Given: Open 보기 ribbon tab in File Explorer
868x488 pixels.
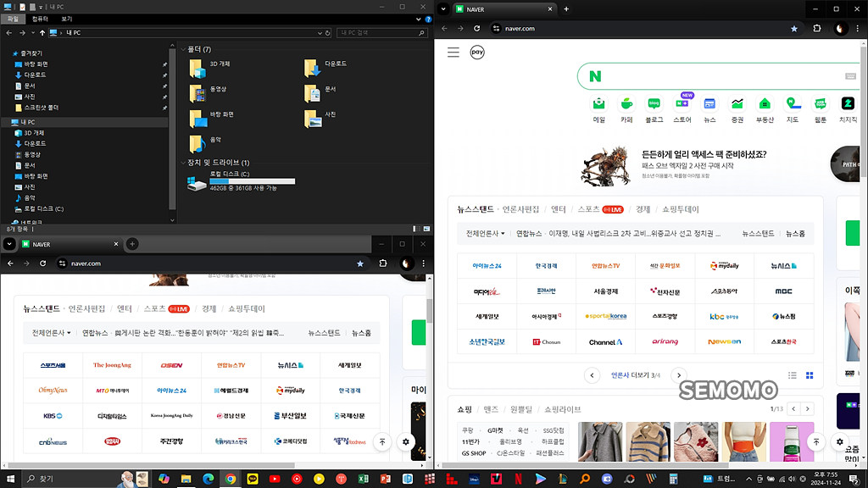Looking at the screenshot, I should (x=67, y=19).
